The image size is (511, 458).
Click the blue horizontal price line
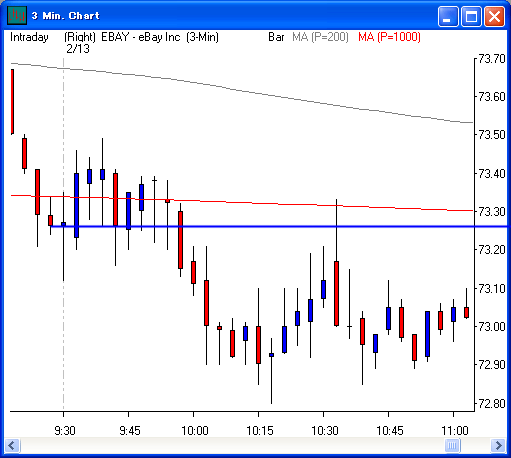[x=280, y=227]
